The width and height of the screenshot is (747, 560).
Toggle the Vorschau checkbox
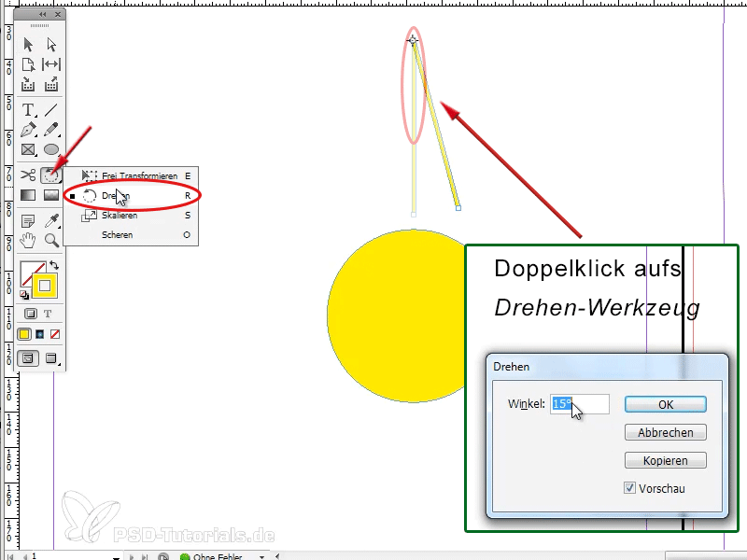coord(629,488)
